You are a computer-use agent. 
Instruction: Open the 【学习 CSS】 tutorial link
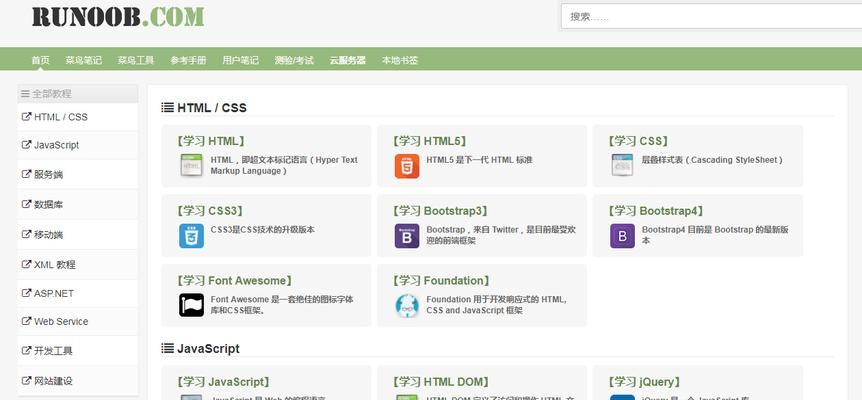pyautogui.click(x=638, y=141)
